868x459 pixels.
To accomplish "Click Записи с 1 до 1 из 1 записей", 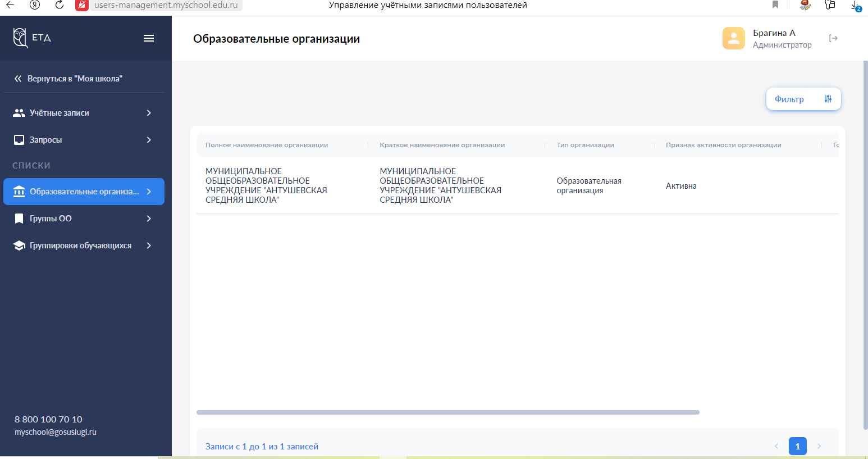I will click(262, 446).
